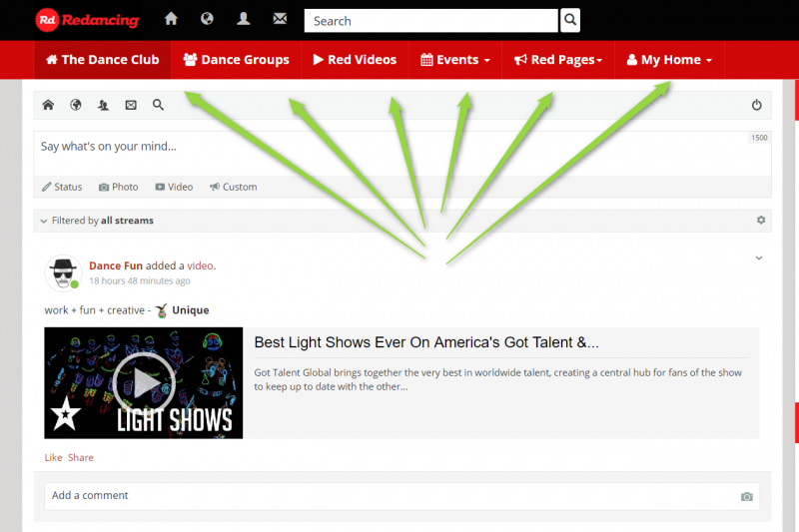The width and height of the screenshot is (799, 532).
Task: Expand Filtered by all streams
Action: point(97,221)
